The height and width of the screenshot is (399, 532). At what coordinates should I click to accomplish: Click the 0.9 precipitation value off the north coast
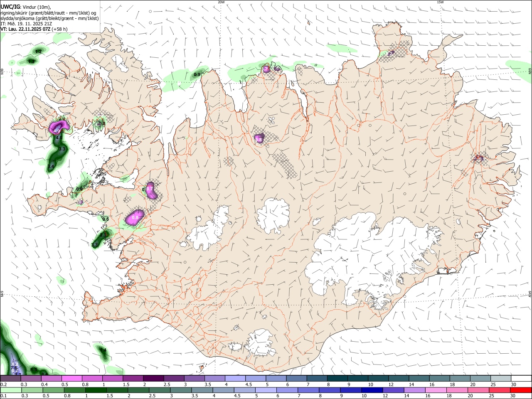pos(197,74)
